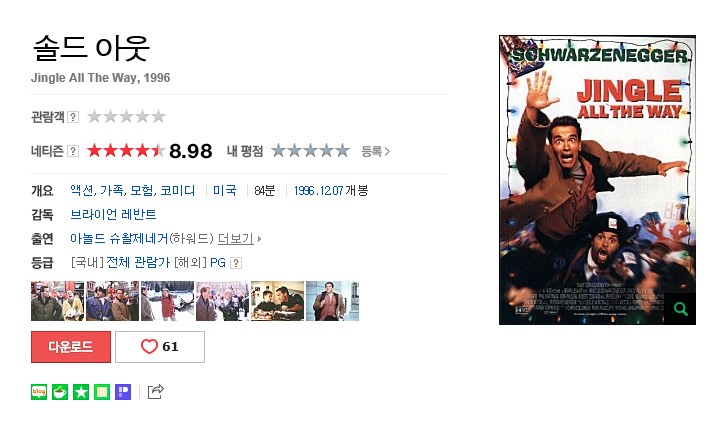The width and height of the screenshot is (728, 435).
Task: Click the green star bookmark icon
Action: [x=81, y=392]
